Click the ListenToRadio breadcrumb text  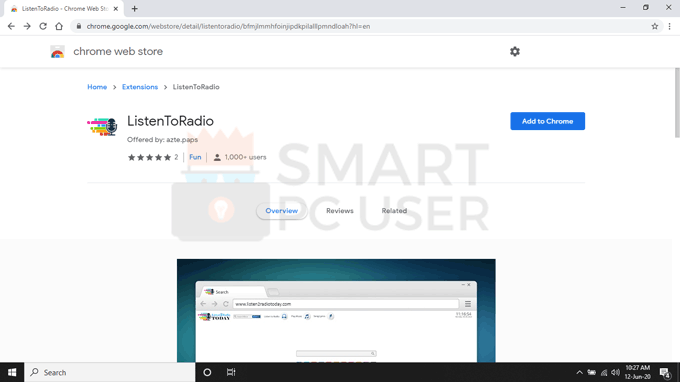click(x=196, y=87)
